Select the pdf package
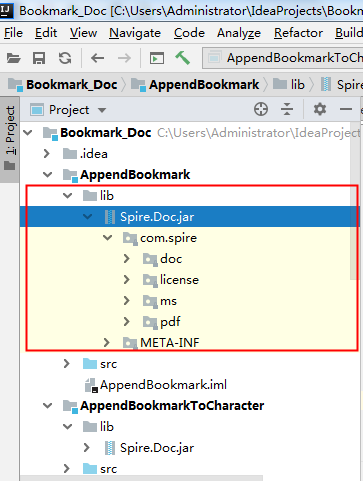The width and height of the screenshot is (363, 481). pos(170,322)
